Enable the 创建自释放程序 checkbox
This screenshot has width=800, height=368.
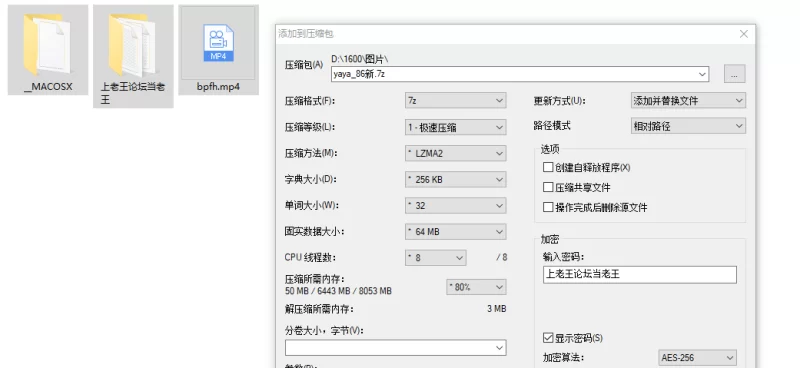[x=548, y=167]
